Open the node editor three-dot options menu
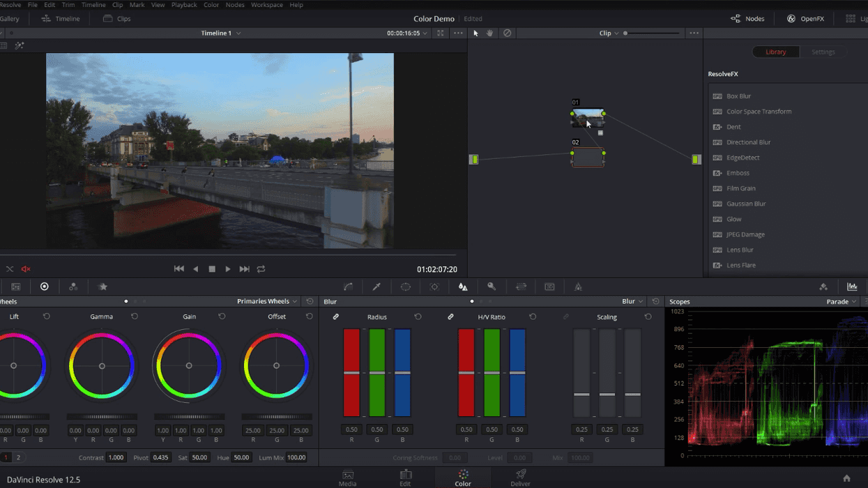 tap(694, 33)
